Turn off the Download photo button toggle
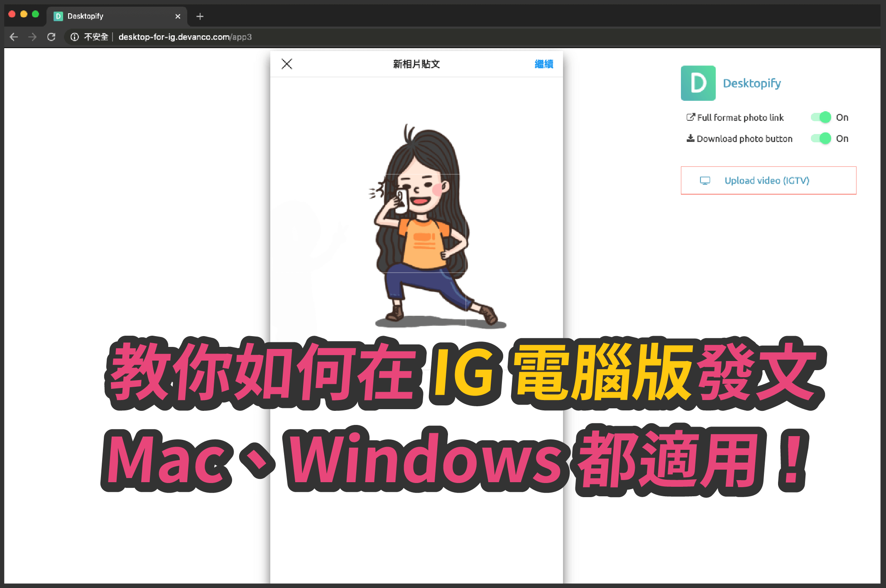 (x=821, y=139)
